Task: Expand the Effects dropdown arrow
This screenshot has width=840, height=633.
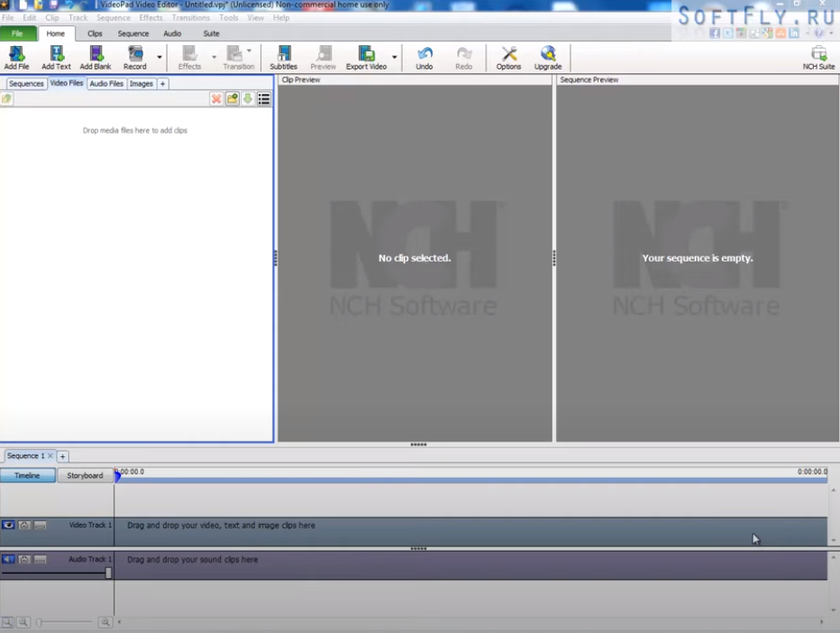Action: 214,57
